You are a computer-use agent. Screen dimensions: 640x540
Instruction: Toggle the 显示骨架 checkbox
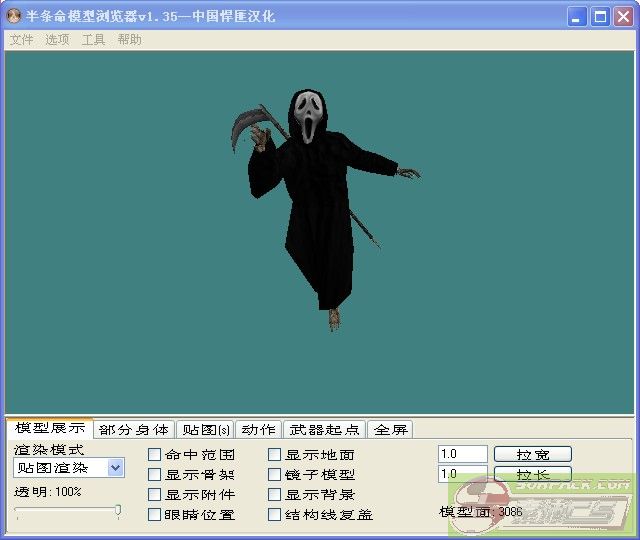pyautogui.click(x=155, y=475)
